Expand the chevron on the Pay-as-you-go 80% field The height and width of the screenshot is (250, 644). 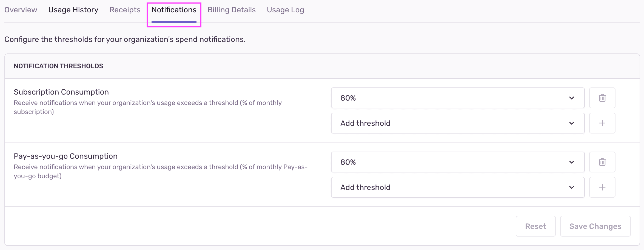pyautogui.click(x=572, y=162)
